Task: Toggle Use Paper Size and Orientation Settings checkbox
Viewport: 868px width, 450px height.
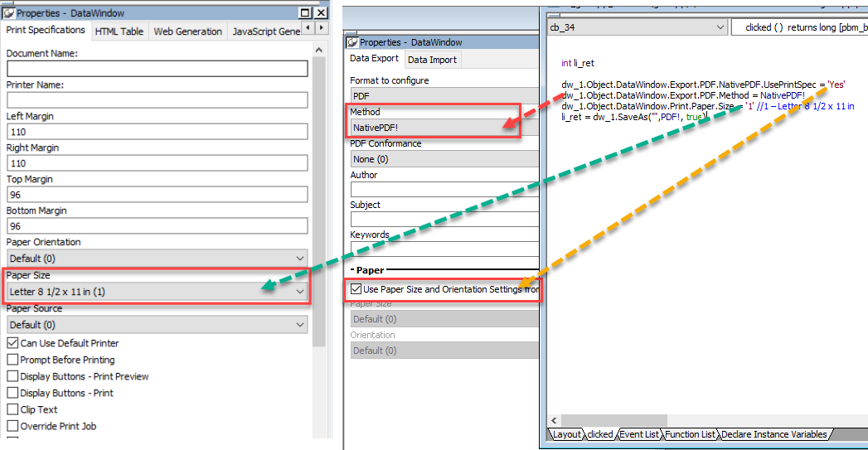Action: point(356,289)
